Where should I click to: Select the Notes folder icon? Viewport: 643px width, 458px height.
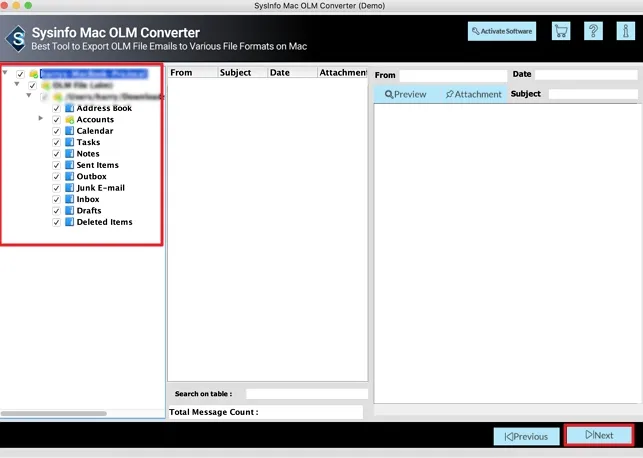point(70,154)
